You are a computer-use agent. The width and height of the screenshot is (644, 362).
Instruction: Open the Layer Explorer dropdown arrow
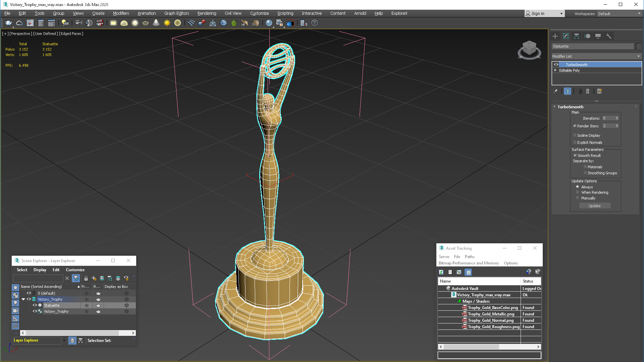tap(64, 341)
